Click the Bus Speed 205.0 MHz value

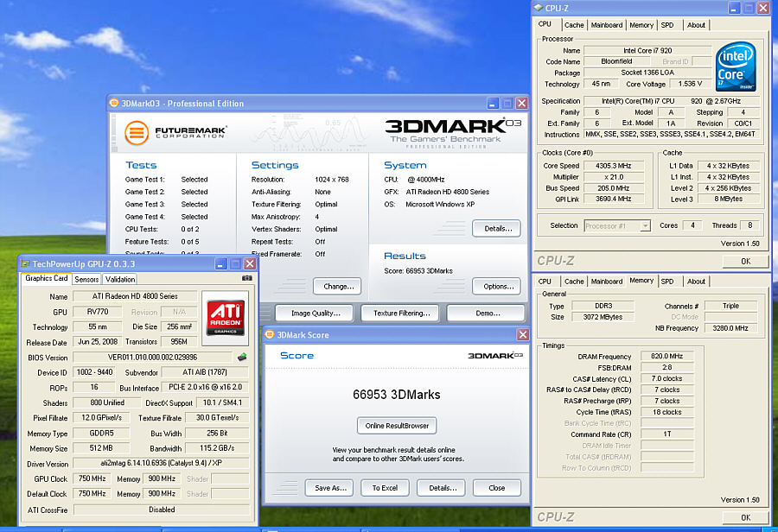(613, 188)
